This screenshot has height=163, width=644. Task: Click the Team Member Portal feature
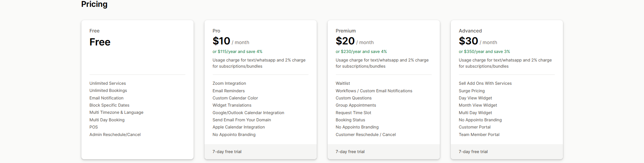tap(479, 135)
